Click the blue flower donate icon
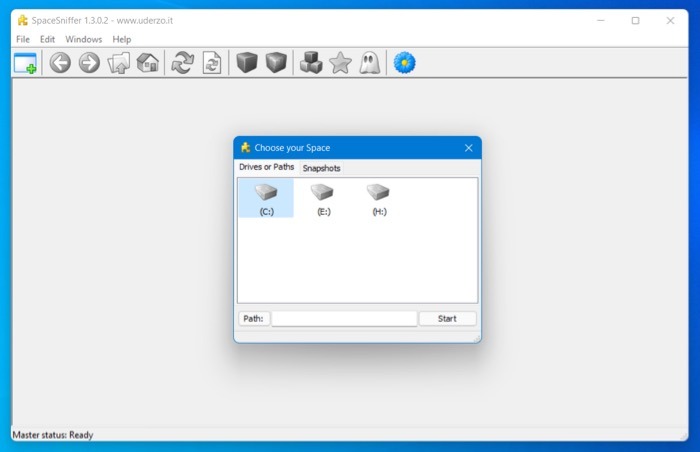 [x=404, y=64]
